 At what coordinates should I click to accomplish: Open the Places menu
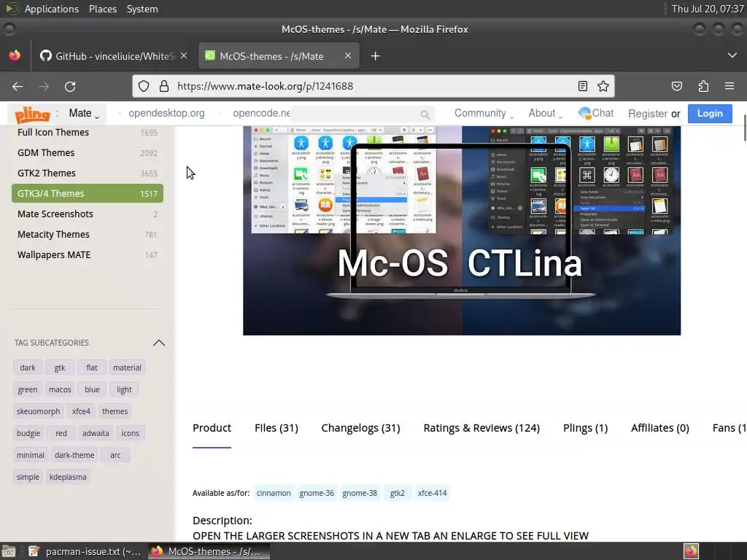point(103,9)
